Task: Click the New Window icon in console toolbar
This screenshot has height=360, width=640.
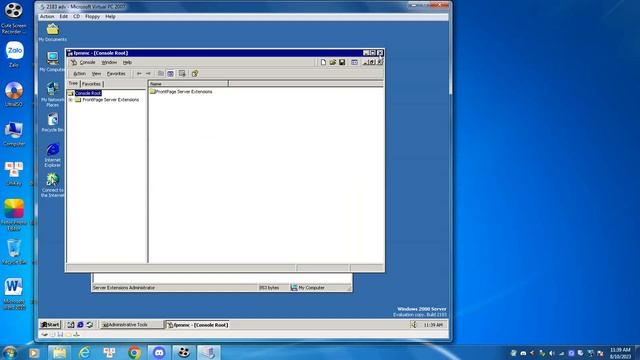Action: [x=354, y=62]
